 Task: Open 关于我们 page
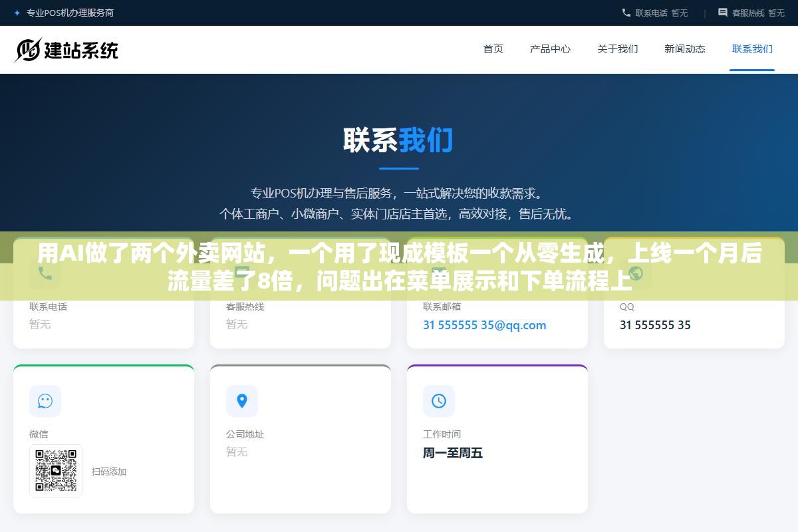coord(618,49)
